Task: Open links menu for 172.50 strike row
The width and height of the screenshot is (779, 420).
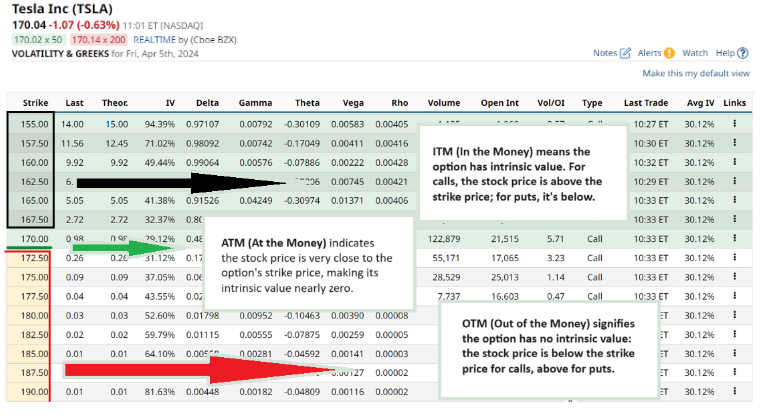Action: (735, 257)
